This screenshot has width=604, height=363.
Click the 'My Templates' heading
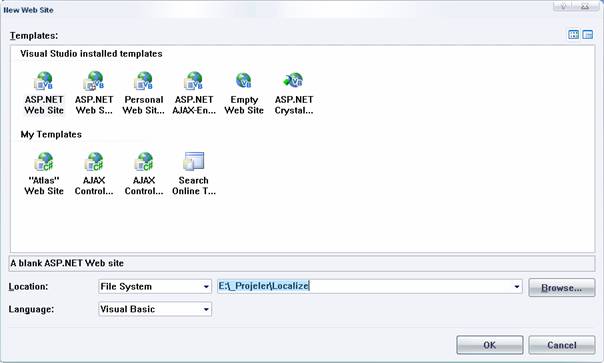(51, 134)
